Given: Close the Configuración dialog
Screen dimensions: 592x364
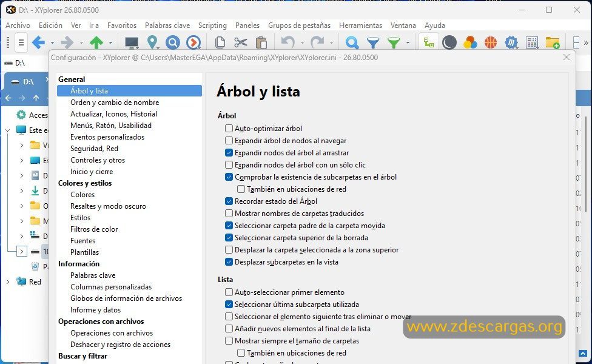Looking at the screenshot, I should click(x=567, y=58).
